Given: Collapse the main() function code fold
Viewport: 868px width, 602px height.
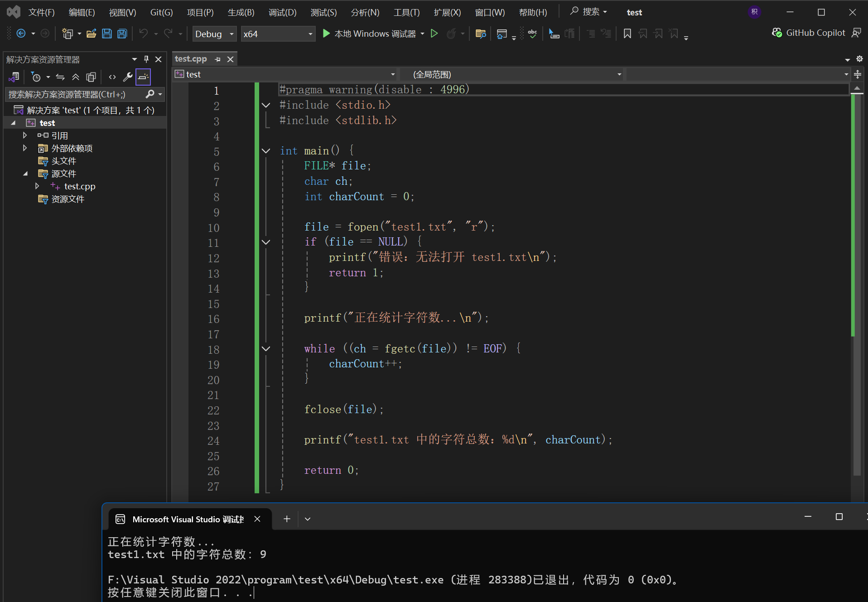Looking at the screenshot, I should [266, 151].
